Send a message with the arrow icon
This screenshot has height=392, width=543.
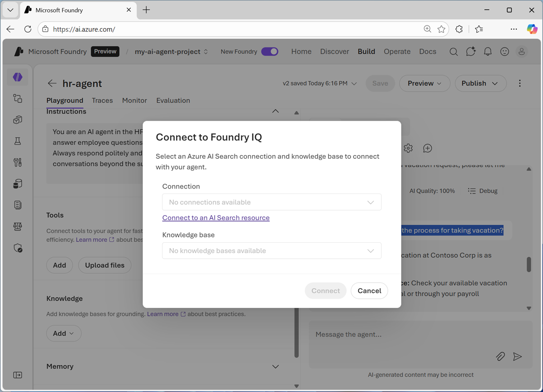click(x=518, y=356)
